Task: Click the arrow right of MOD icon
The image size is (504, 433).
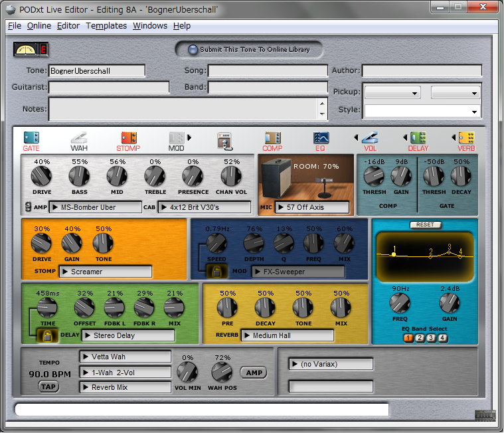Action: point(189,137)
